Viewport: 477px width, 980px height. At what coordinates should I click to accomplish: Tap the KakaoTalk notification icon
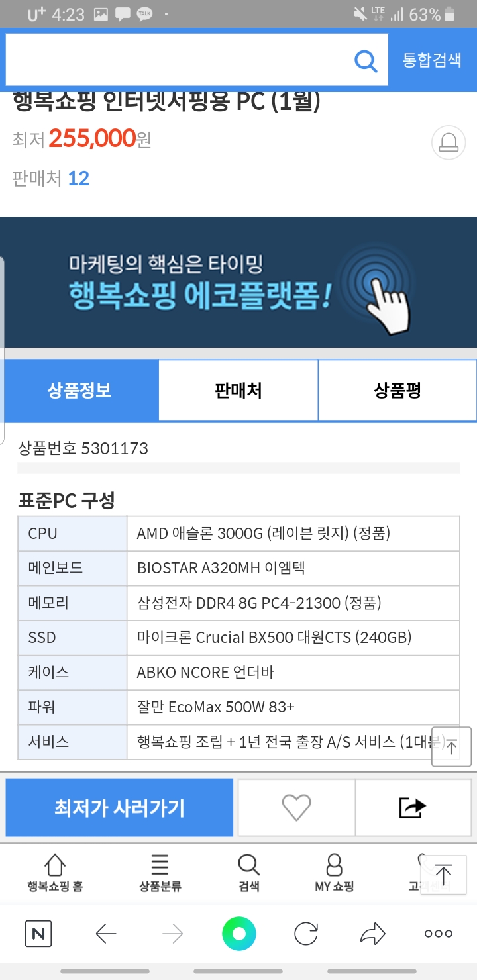pos(144,14)
